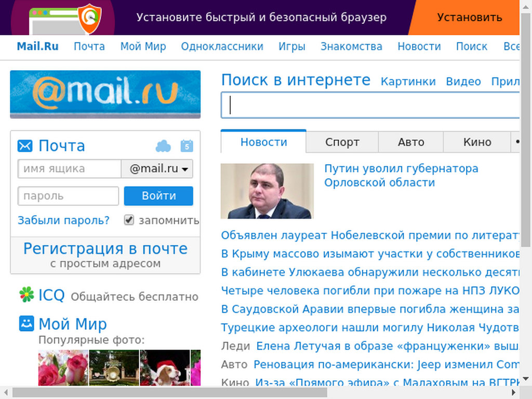
Task: Click the ICQ flower icon
Action: [x=26, y=295]
